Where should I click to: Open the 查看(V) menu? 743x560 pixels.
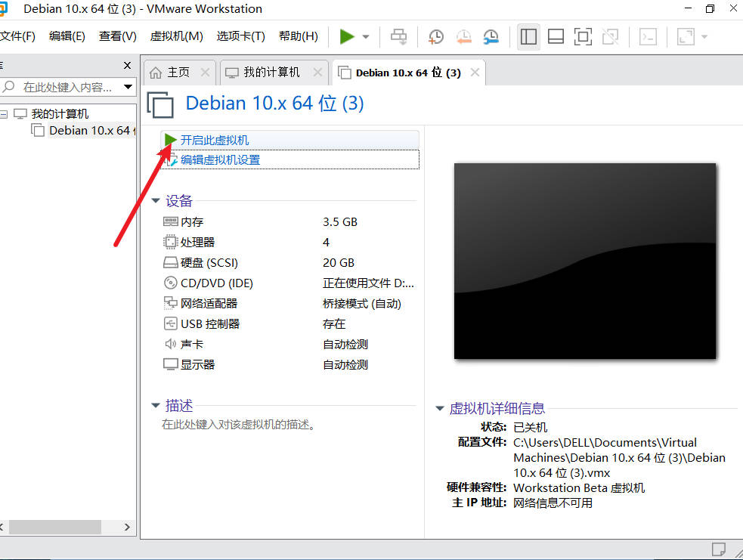tap(117, 36)
